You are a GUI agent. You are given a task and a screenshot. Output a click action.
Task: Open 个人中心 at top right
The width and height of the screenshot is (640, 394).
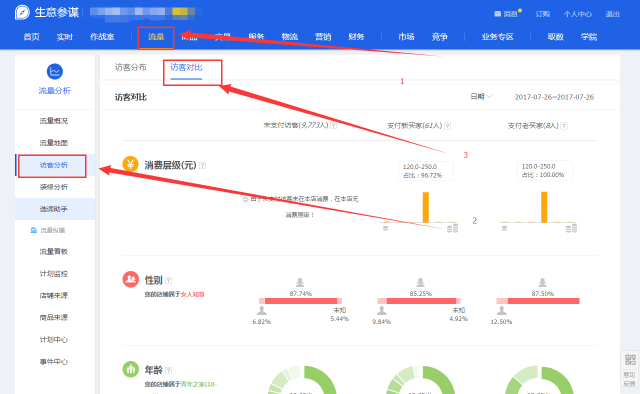[x=578, y=14]
